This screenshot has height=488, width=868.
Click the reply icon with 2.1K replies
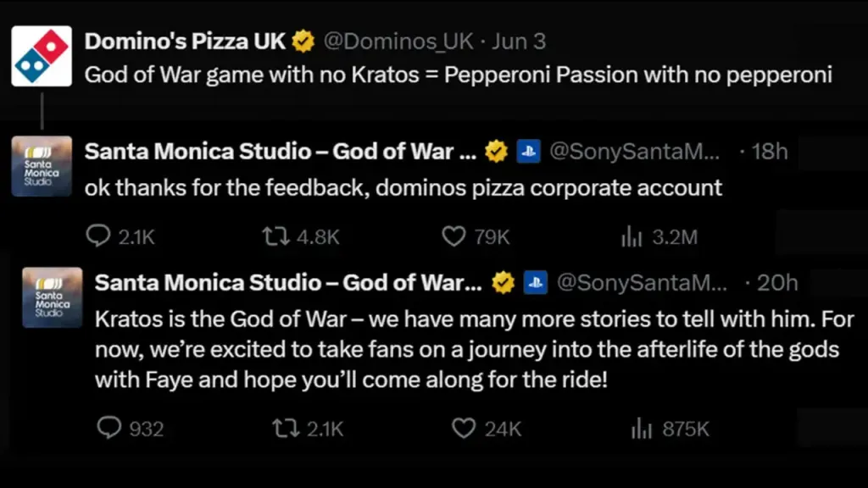pos(98,236)
